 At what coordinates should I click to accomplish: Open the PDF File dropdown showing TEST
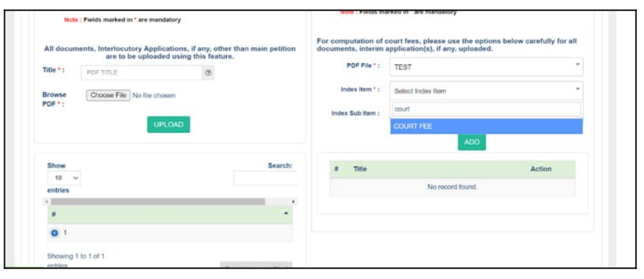[x=486, y=67]
